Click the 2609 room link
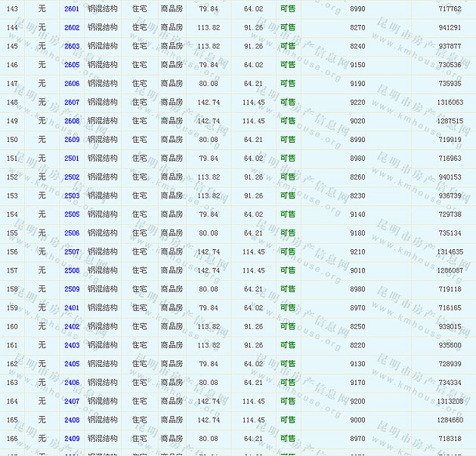The width and height of the screenshot is (476, 456). coord(72,140)
